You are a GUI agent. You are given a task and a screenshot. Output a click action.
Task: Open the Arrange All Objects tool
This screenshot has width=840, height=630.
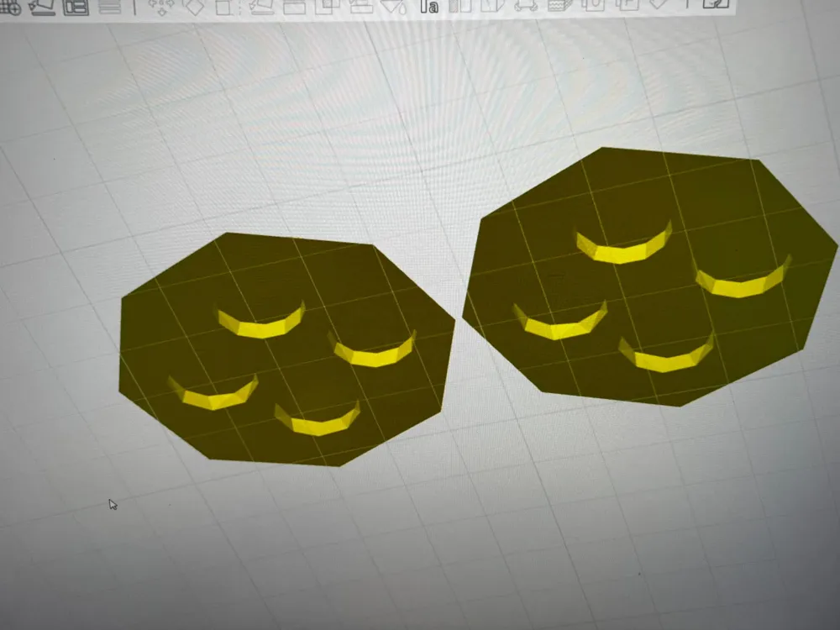(76, 7)
